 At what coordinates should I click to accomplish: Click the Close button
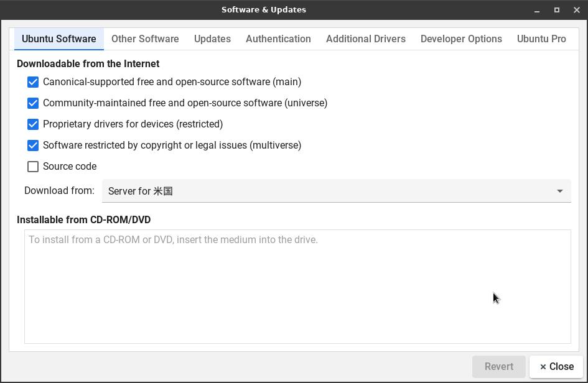pyautogui.click(x=556, y=366)
